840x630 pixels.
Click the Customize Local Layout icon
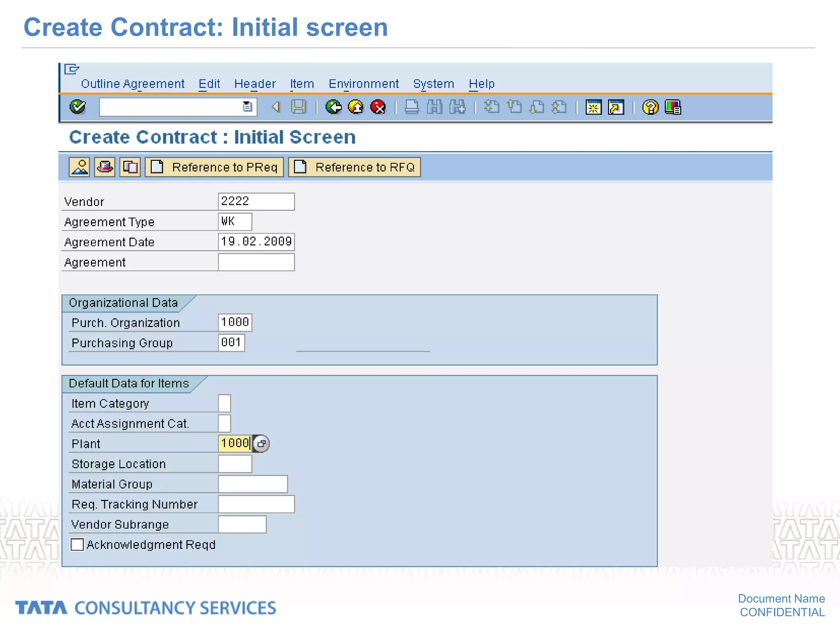[673, 107]
